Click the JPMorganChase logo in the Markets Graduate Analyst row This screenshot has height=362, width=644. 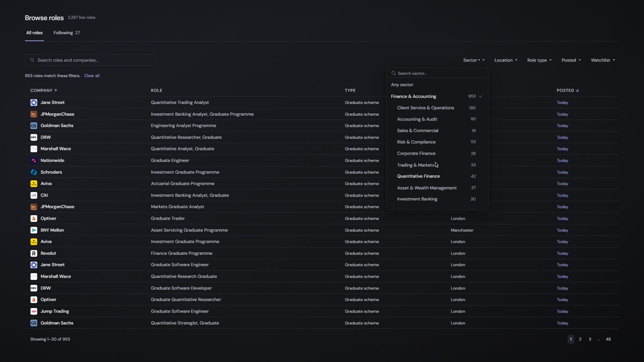[34, 207]
